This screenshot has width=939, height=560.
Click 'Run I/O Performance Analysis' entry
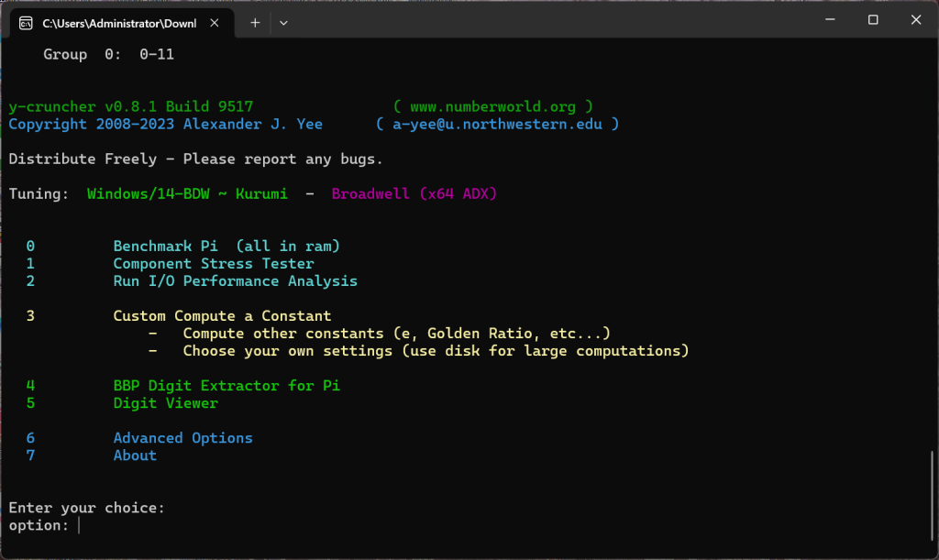pos(236,281)
